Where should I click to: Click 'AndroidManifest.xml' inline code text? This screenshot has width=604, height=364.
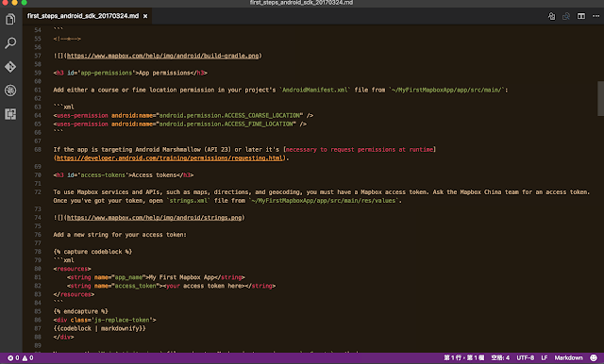[314, 90]
